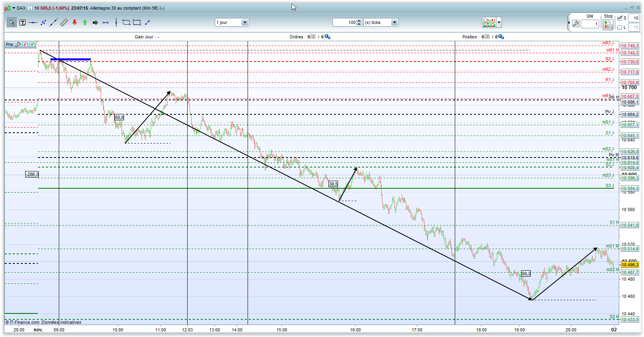Click the green up arrow in Prix panel
644x337 pixels.
[32, 44]
